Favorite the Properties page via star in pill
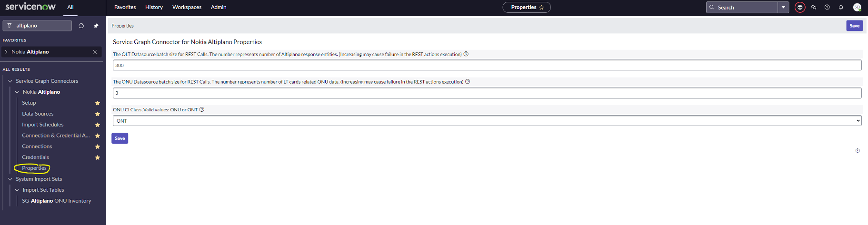This screenshot has width=868, height=225. tap(541, 7)
